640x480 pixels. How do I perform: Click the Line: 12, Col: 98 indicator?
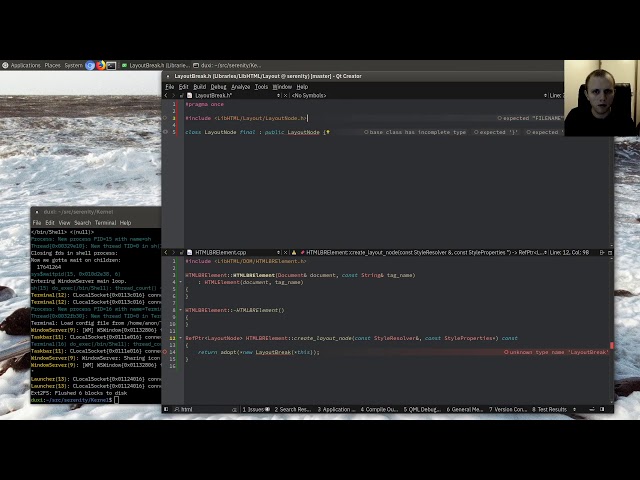point(569,253)
